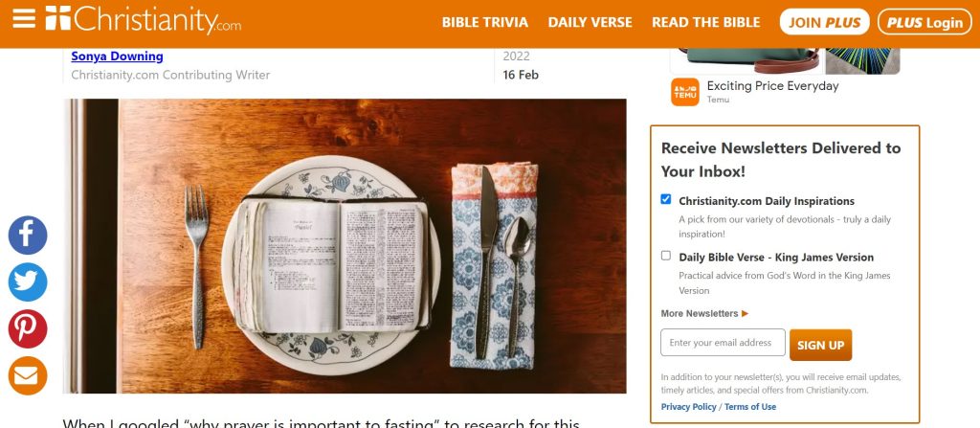Click the Join Plus button

[x=824, y=22]
